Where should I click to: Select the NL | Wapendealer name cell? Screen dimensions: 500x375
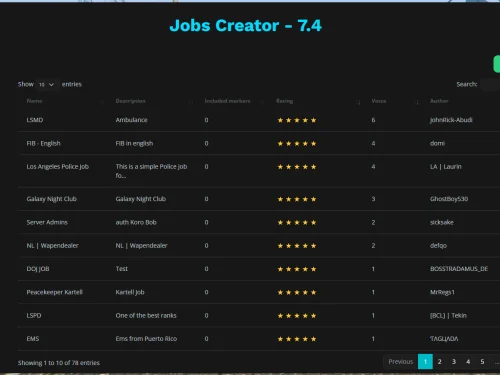[x=52, y=246]
